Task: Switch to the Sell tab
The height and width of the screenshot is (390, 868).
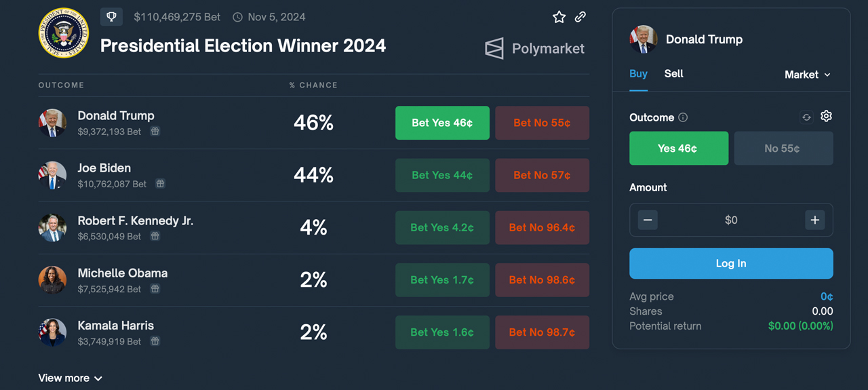Action: [673, 74]
